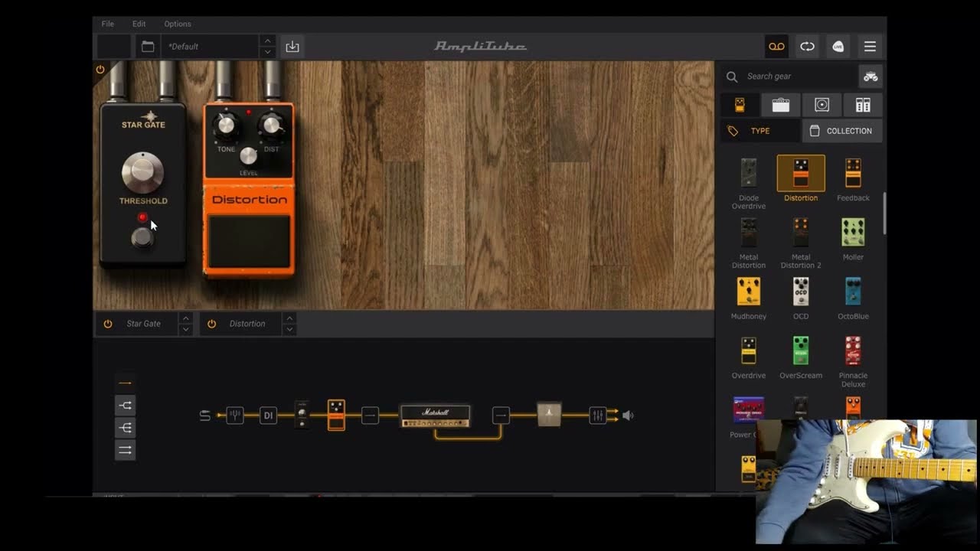Image resolution: width=980 pixels, height=551 pixels.
Task: Open the Edit menu
Action: [x=139, y=24]
